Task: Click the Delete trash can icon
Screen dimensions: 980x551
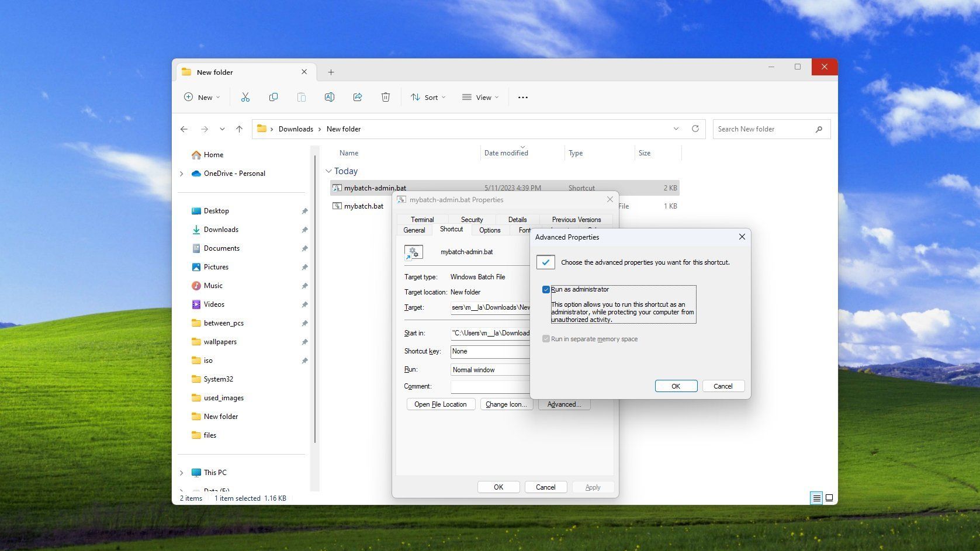Action: click(x=385, y=98)
